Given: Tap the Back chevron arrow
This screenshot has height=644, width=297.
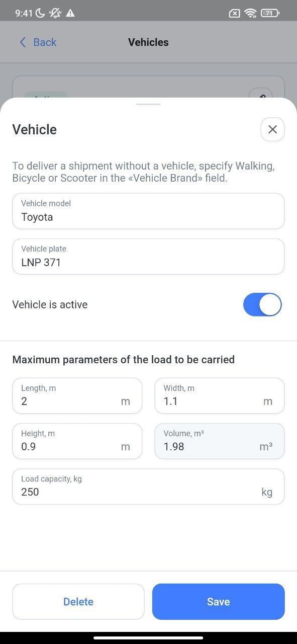Looking at the screenshot, I should click(x=23, y=42).
